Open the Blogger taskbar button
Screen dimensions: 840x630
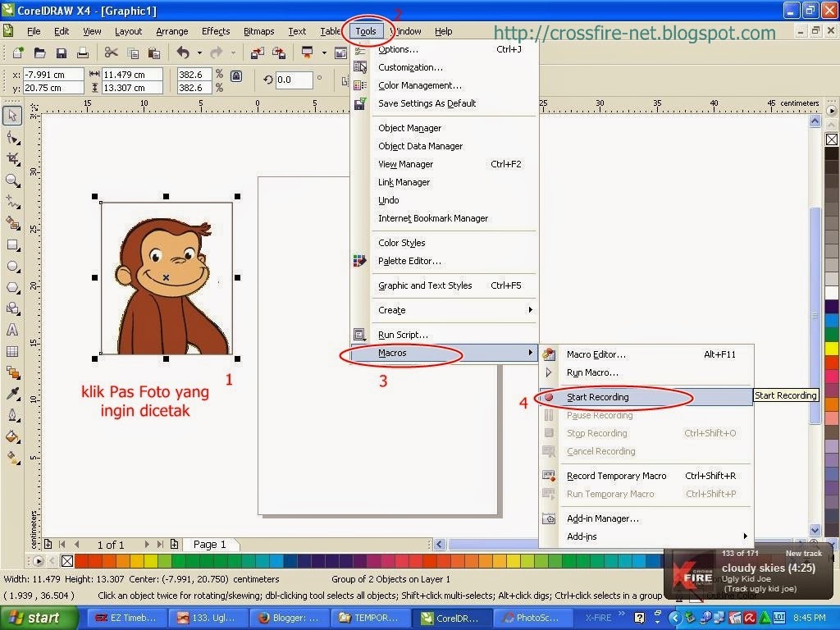click(290, 618)
